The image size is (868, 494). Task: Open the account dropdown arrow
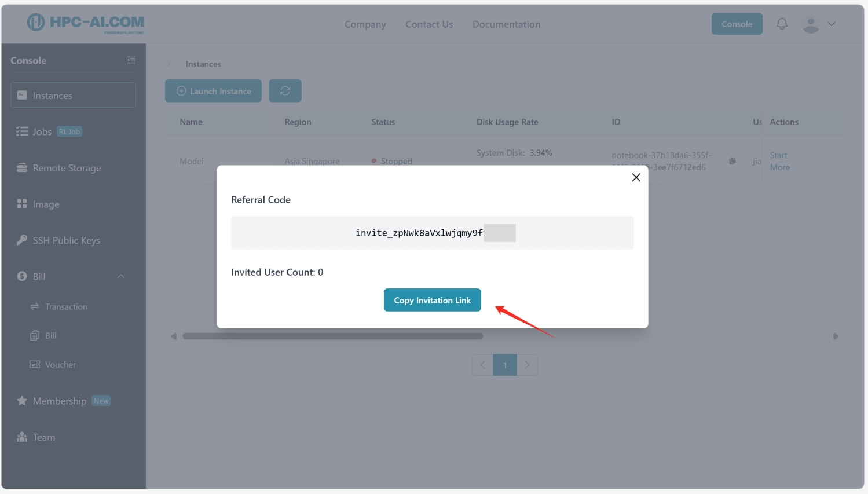[x=832, y=24]
